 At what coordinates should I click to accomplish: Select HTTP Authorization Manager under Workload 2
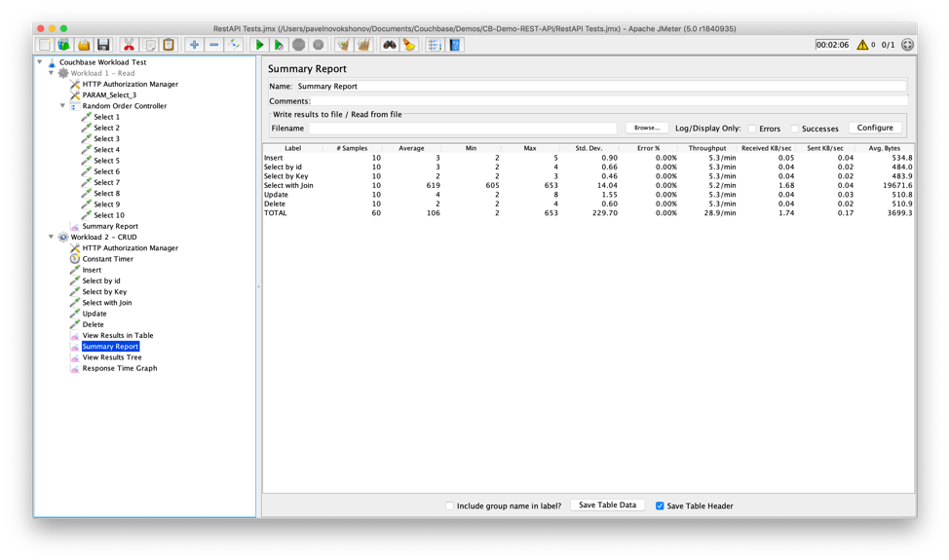pos(131,248)
